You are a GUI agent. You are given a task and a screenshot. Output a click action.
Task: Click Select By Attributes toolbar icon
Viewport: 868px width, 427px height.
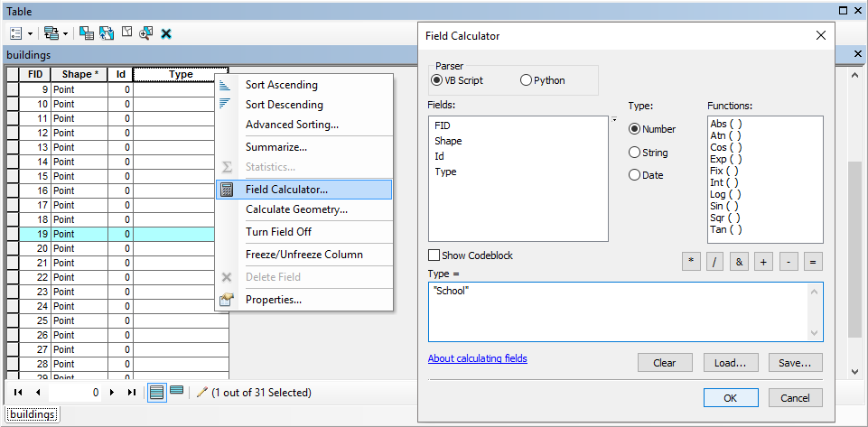pos(87,33)
